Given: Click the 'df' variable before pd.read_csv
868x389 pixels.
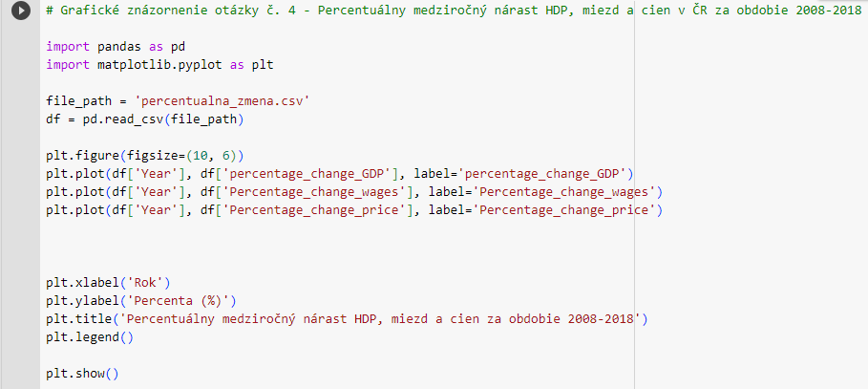Looking at the screenshot, I should click(x=53, y=119).
